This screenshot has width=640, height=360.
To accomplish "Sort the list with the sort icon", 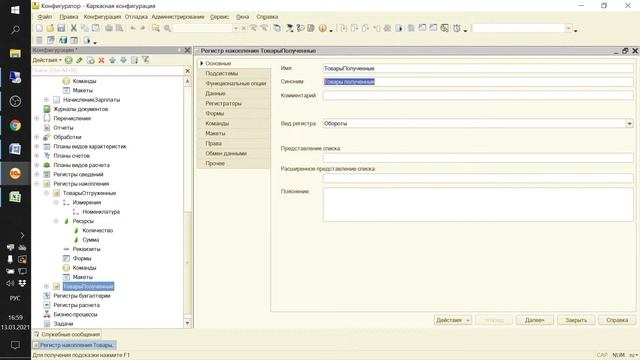I will (x=134, y=60).
